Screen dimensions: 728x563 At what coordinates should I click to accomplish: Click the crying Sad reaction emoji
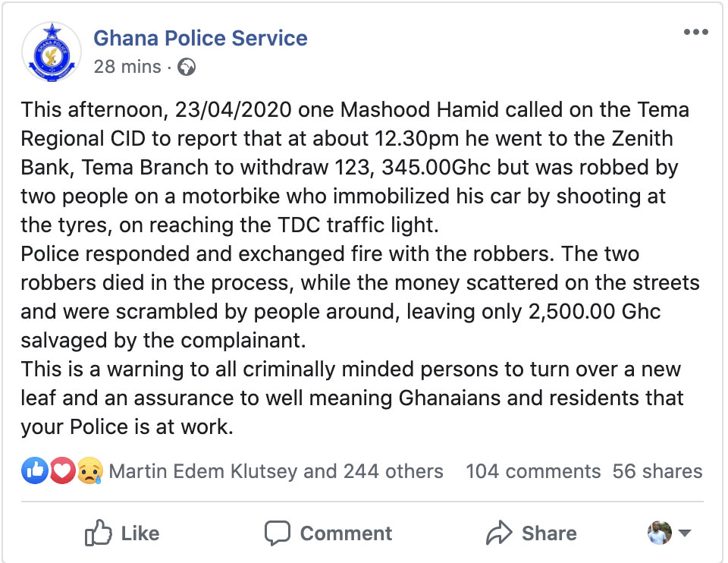tap(89, 470)
